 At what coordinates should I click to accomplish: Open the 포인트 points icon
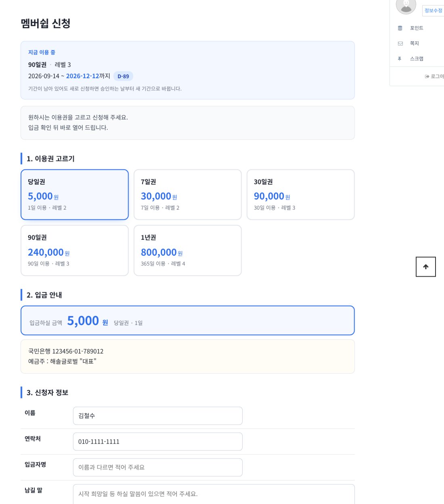click(400, 28)
